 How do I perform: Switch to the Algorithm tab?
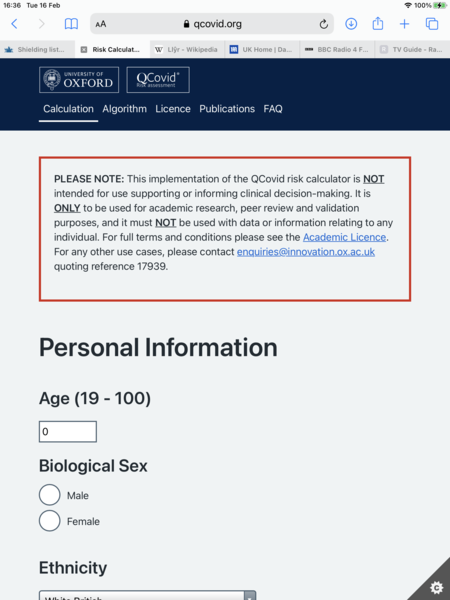click(124, 109)
